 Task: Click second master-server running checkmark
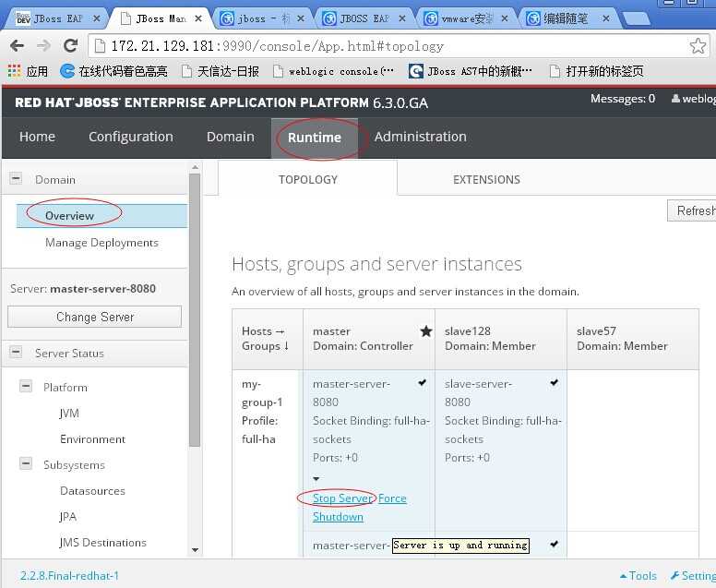pos(554,544)
